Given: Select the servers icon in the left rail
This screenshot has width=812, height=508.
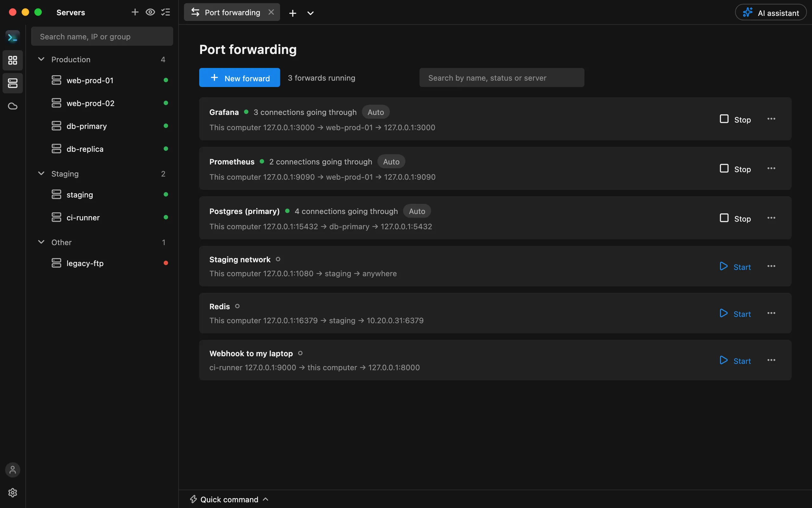Looking at the screenshot, I should point(12,83).
